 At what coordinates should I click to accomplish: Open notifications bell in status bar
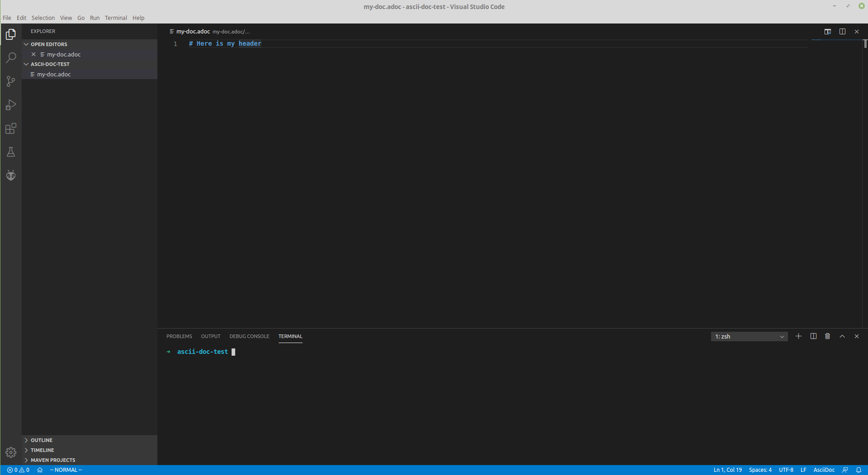(859, 470)
